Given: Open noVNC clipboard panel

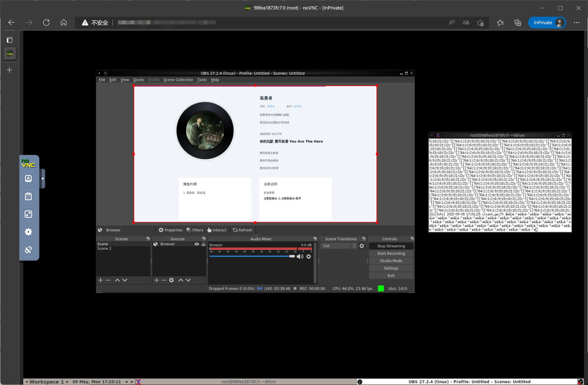Looking at the screenshot, I should click(28, 196).
